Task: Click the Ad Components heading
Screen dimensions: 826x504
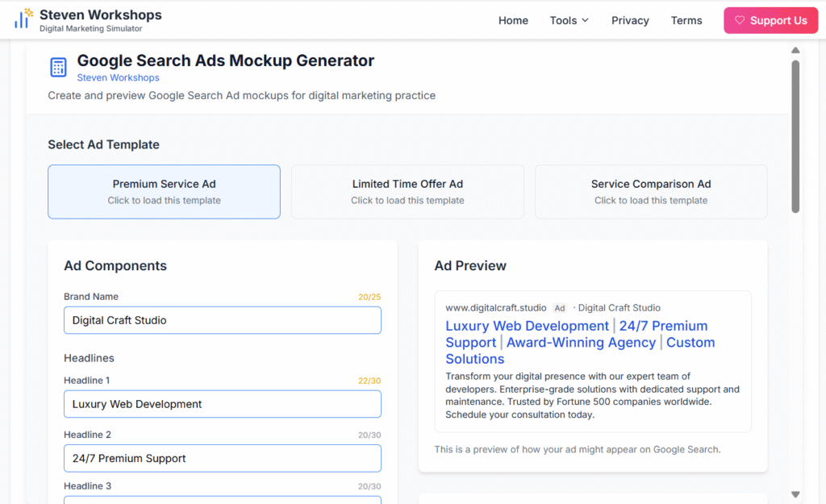Action: [115, 265]
